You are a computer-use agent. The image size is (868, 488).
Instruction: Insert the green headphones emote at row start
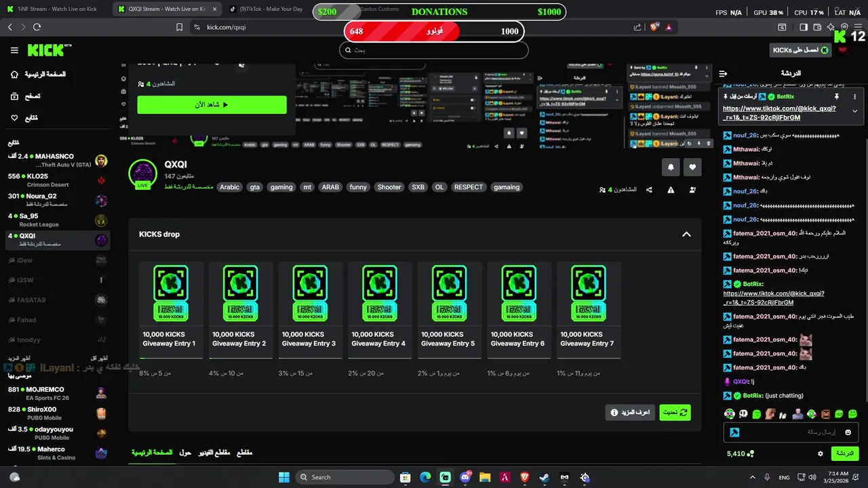[729, 413]
